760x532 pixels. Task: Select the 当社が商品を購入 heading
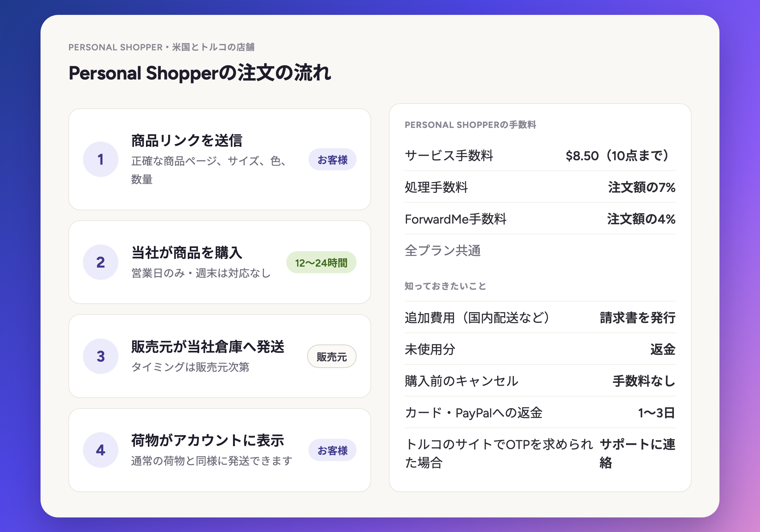(x=187, y=253)
